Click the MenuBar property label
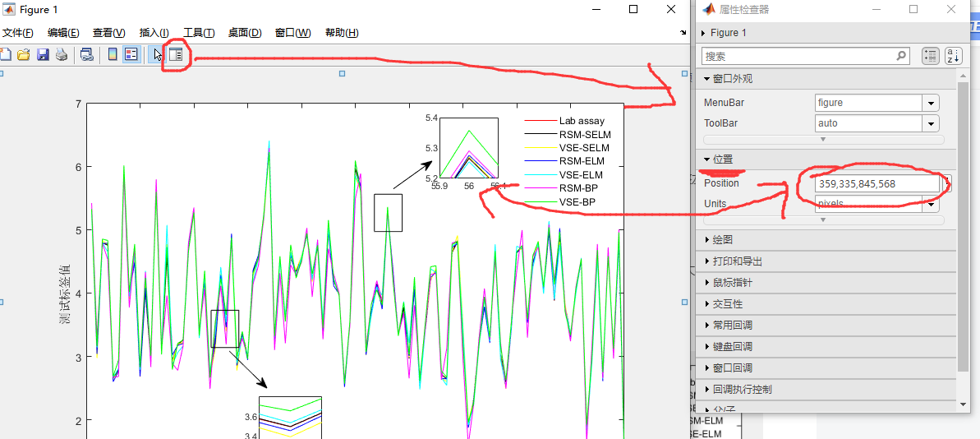This screenshot has width=980, height=439. point(724,103)
